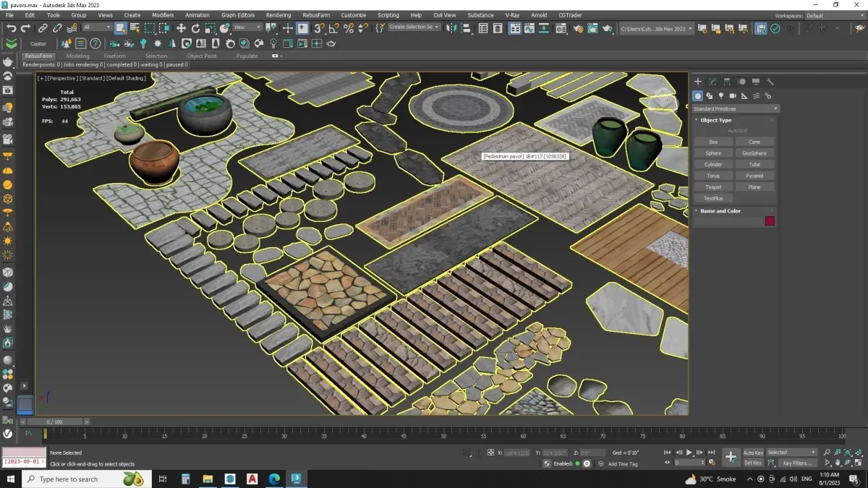Open the Mirror tool
The image size is (868, 488).
point(452,28)
